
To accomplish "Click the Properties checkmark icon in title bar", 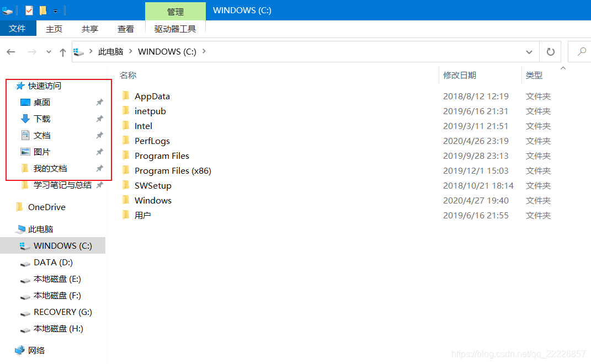I will [29, 10].
